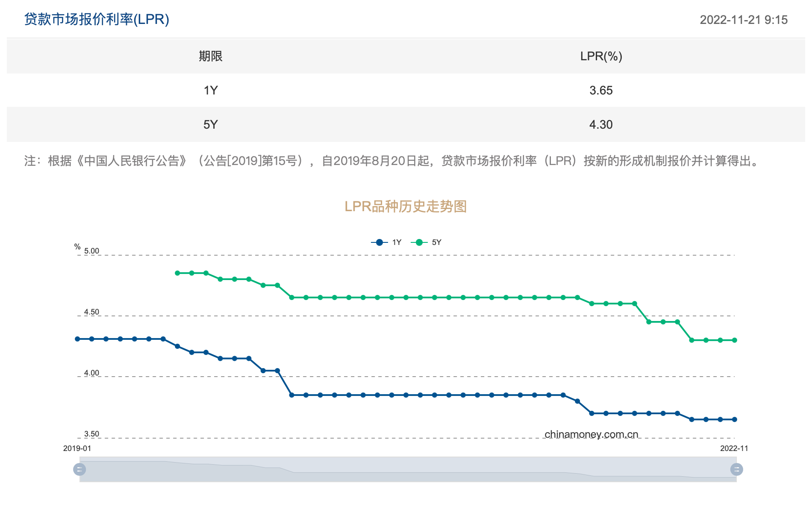Click the right handle of the range slider
This screenshot has height=507, width=812.
coord(737,469)
